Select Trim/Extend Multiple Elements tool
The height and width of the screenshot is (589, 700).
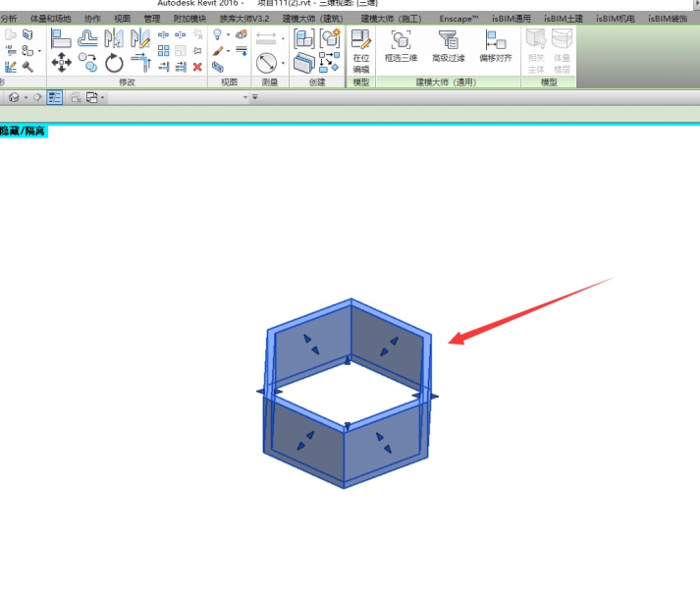[181, 67]
